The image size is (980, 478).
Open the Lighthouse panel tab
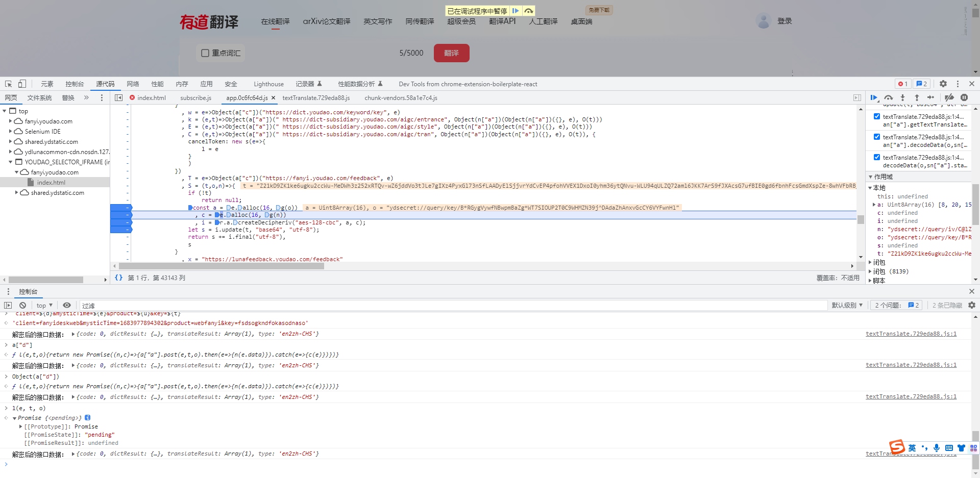click(x=268, y=84)
